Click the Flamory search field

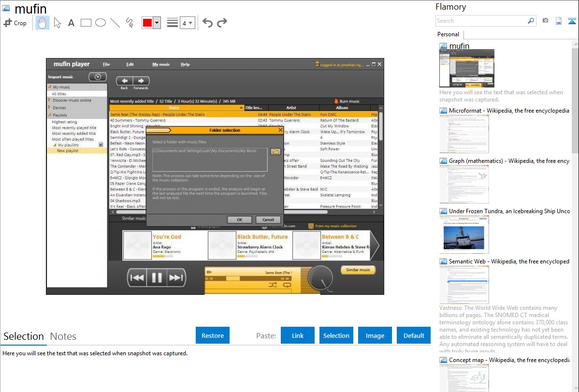coord(481,21)
